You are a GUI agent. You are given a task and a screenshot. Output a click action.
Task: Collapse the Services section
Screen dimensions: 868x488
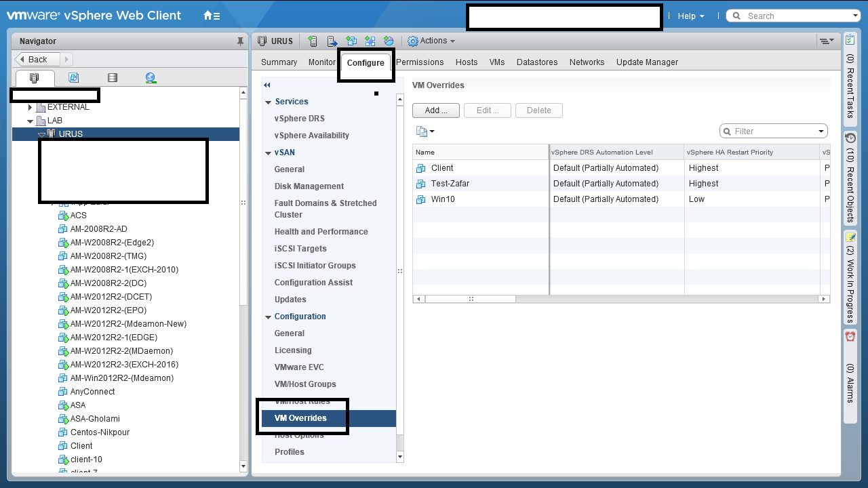(x=268, y=102)
